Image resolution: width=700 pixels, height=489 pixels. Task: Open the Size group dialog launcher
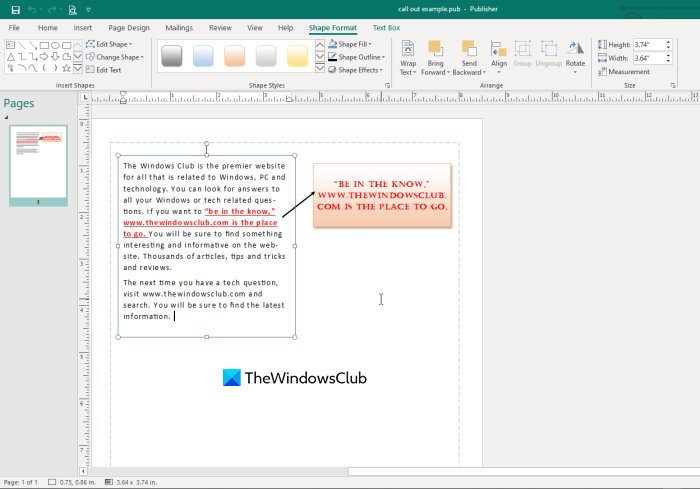673,85
